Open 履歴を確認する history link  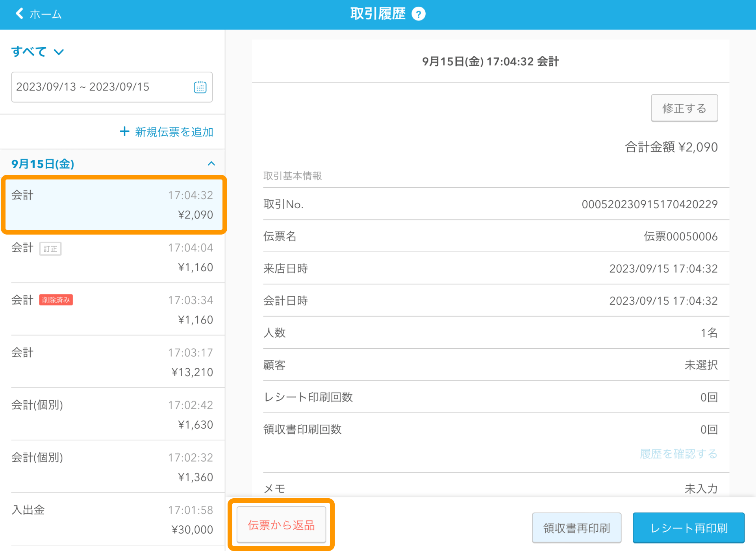point(678,454)
